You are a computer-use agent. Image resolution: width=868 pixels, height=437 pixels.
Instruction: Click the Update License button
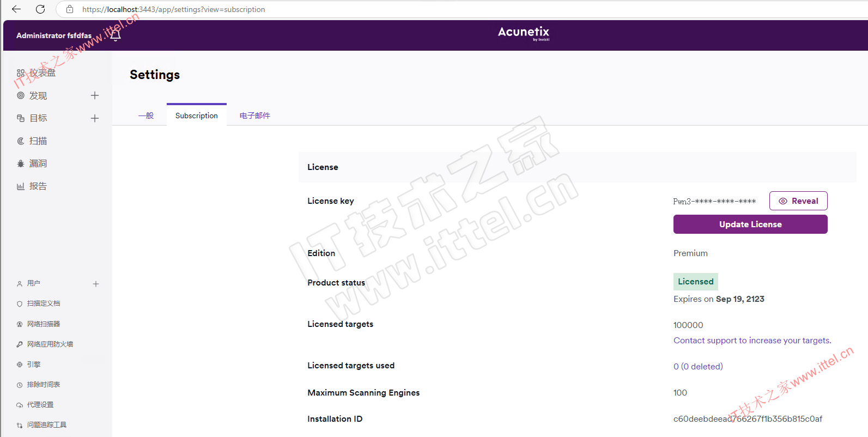pyautogui.click(x=750, y=224)
